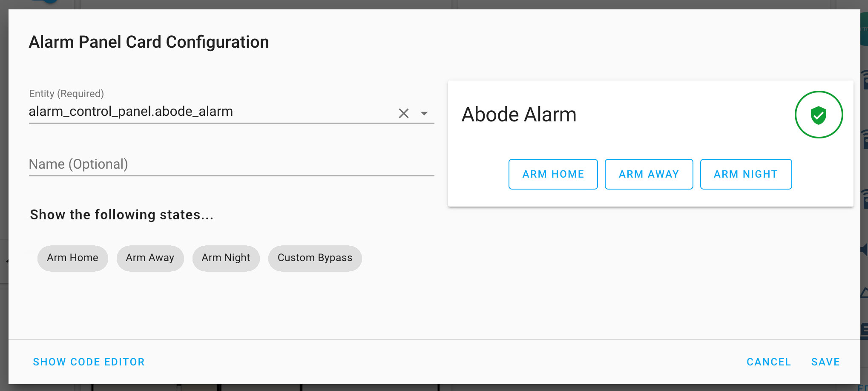Viewport: 868px width, 391px height.
Task: Cancel the card configuration
Action: [769, 362]
